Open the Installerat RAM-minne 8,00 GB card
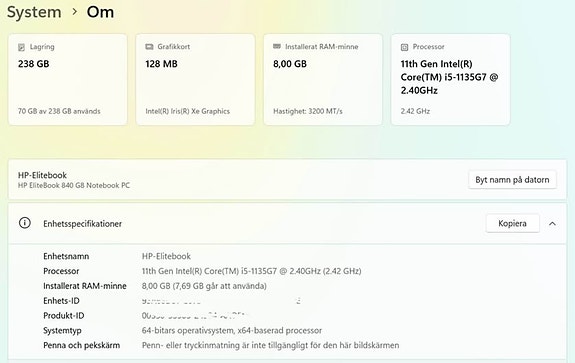The height and width of the screenshot is (363, 575). 323,80
